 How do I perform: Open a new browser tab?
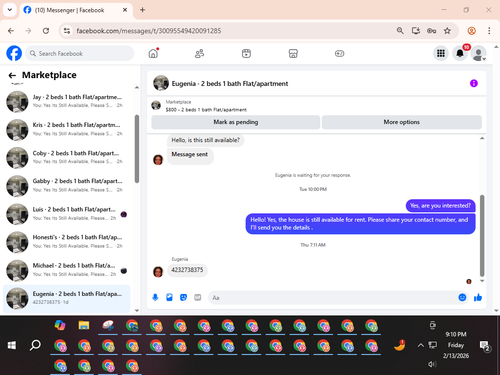click(x=142, y=10)
